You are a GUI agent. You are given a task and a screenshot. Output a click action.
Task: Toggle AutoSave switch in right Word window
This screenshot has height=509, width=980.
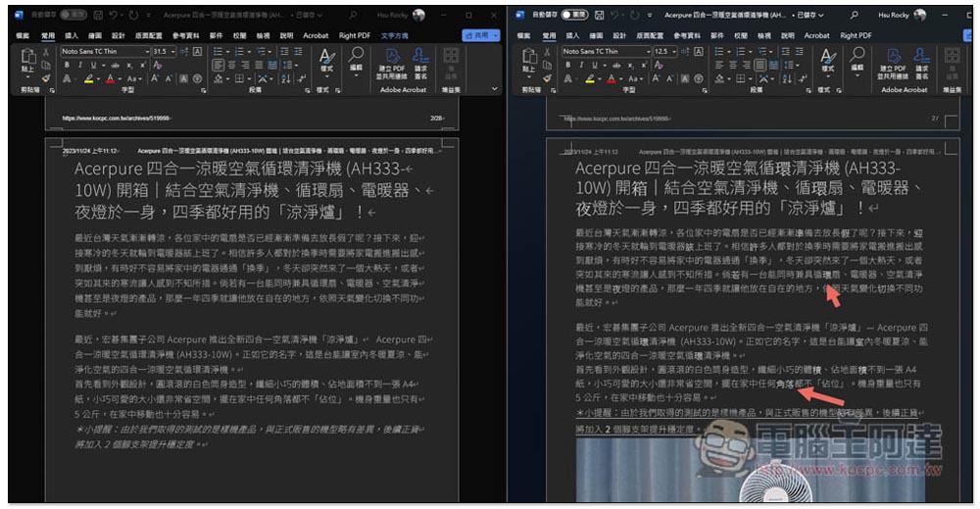[575, 15]
